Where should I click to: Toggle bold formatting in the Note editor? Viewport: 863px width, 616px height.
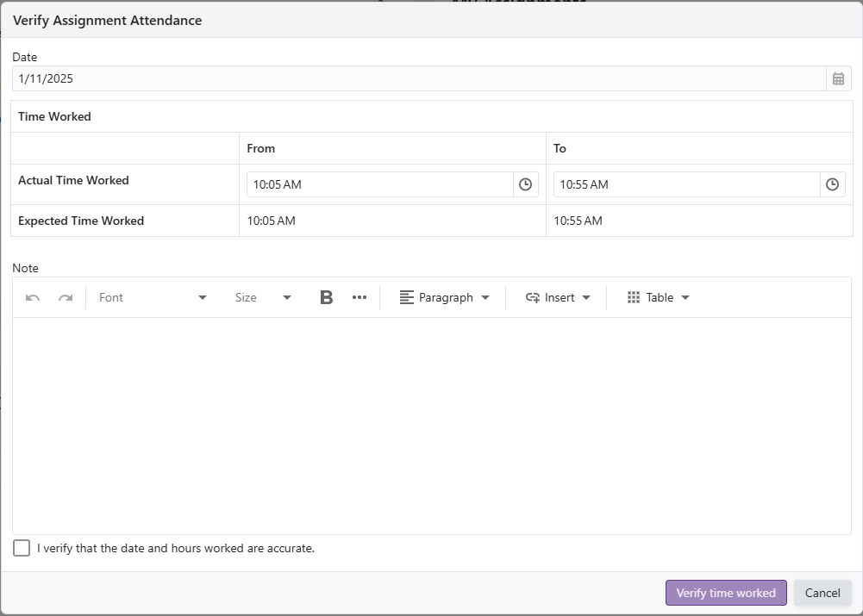(x=326, y=297)
